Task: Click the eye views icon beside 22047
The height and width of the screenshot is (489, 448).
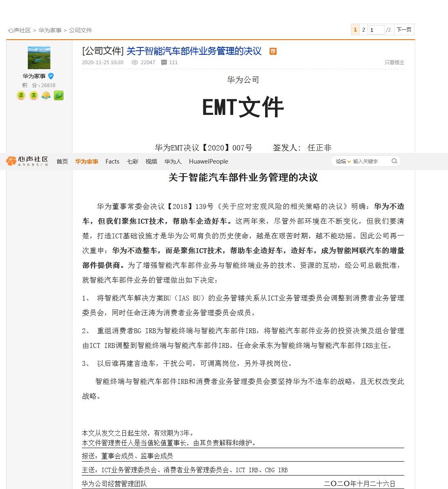Action: 135,63
